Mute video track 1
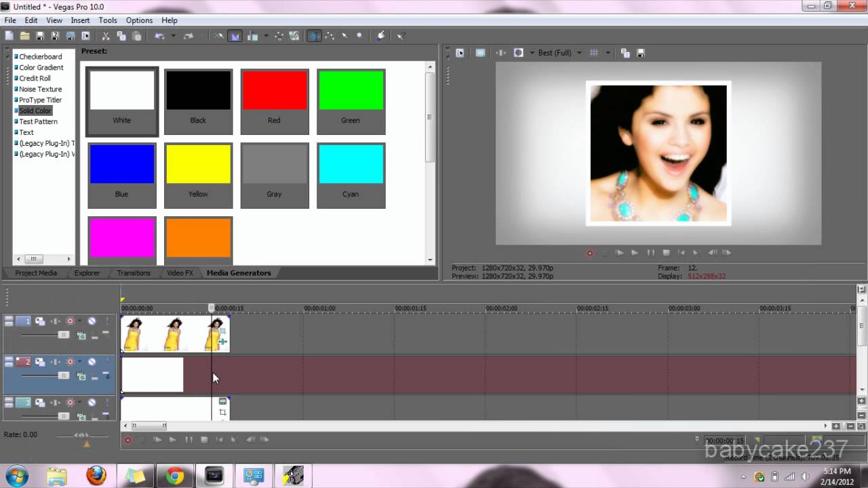This screenshot has width=868, height=488. (92, 321)
